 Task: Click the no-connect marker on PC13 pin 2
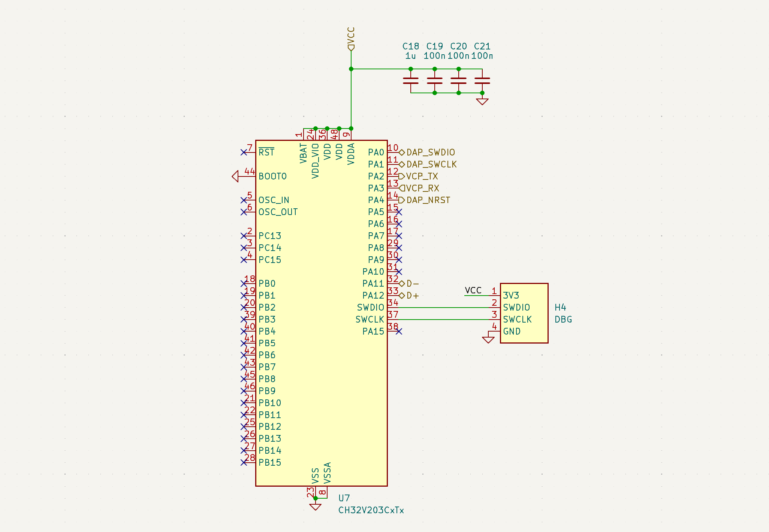pyautogui.click(x=244, y=236)
